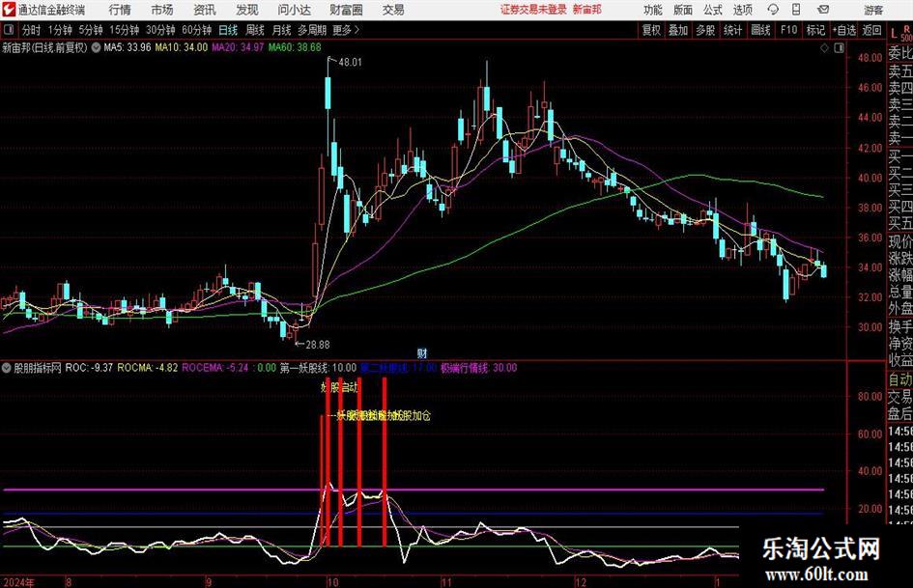The height and width of the screenshot is (588, 913).
Task: Click the 游客 guest account label
Action: click(872, 10)
